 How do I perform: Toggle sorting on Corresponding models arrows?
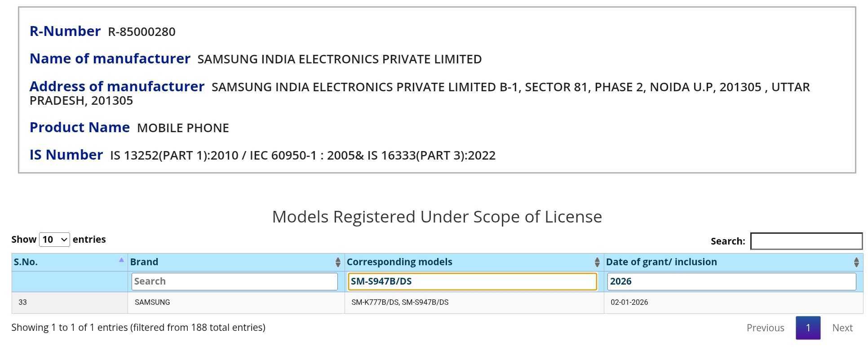point(597,262)
